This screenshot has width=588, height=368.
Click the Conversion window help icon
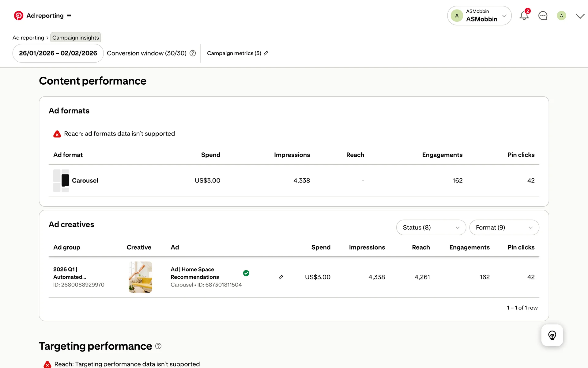193,53
